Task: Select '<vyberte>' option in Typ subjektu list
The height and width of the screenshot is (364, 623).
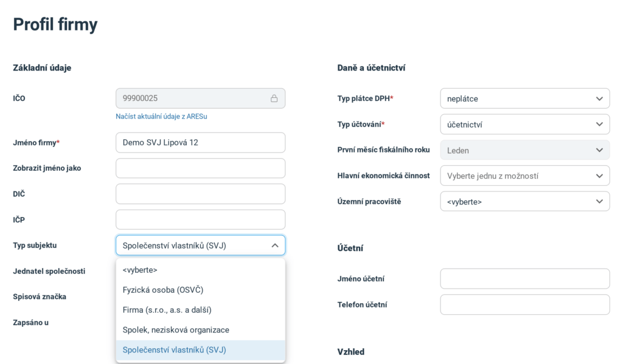Action: click(x=200, y=270)
